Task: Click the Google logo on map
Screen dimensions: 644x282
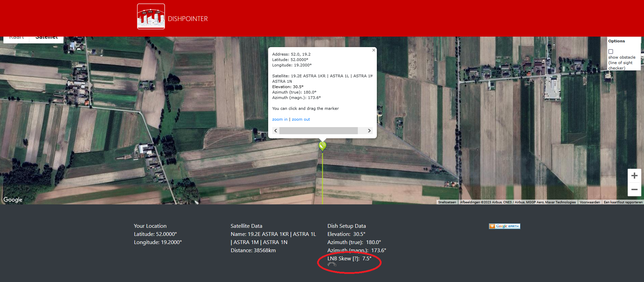Action: (x=13, y=200)
